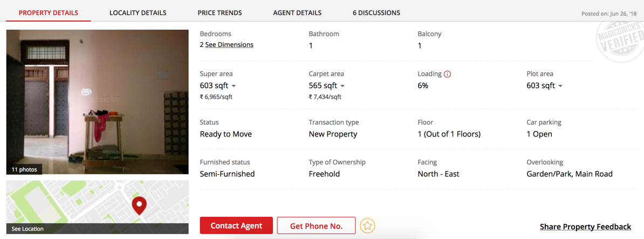Click the Get Phone No. button
This screenshot has height=239, width=644.
pyautogui.click(x=316, y=226)
